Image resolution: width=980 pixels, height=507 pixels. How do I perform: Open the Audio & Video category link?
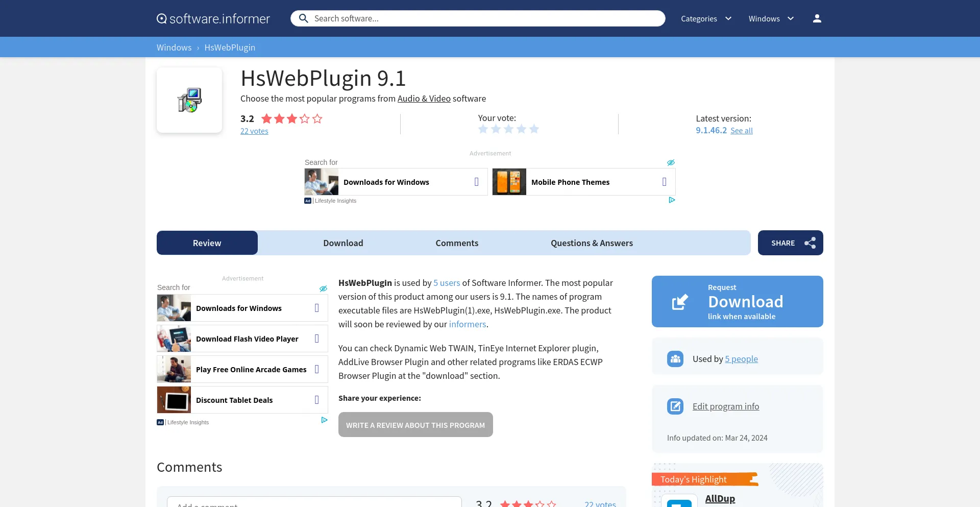point(424,99)
